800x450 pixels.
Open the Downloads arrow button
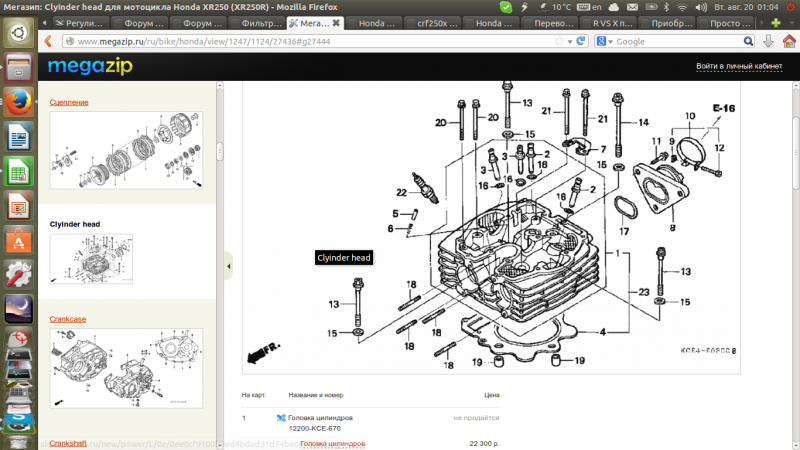pyautogui.click(x=768, y=41)
